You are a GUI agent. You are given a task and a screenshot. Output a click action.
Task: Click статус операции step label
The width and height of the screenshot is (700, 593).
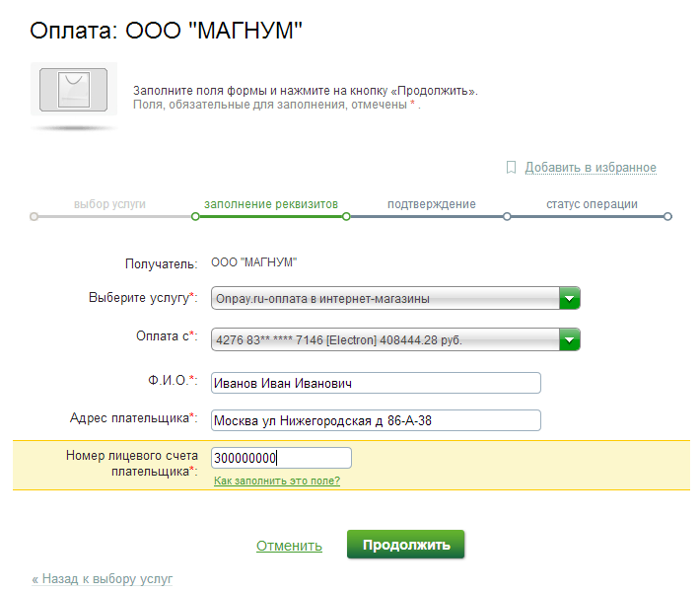pos(592,204)
